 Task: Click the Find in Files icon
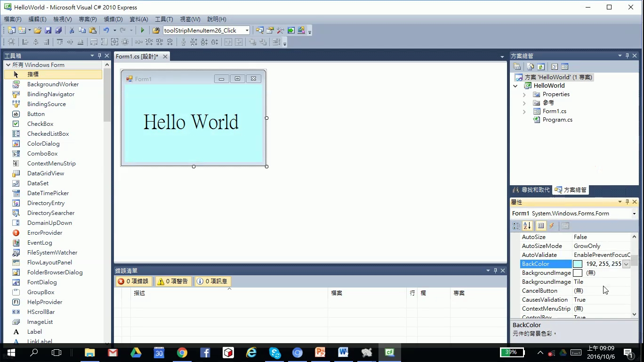(156, 30)
